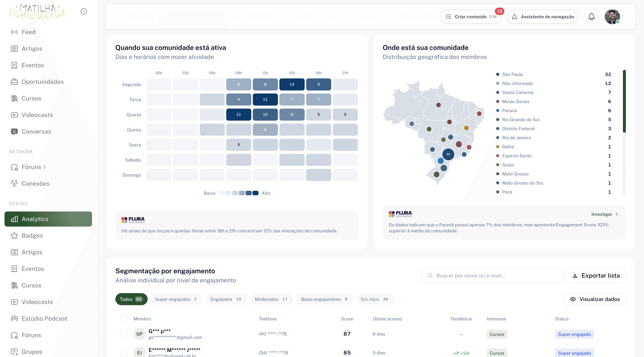Open Assistente de navegação
Screen dimensions: 644x357
(543, 17)
